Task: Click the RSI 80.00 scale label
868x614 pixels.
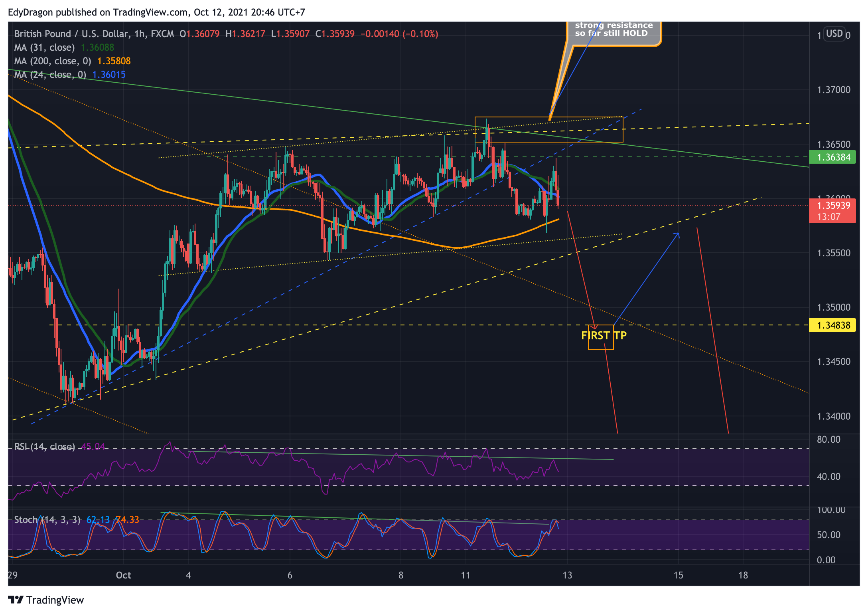Action: [829, 440]
